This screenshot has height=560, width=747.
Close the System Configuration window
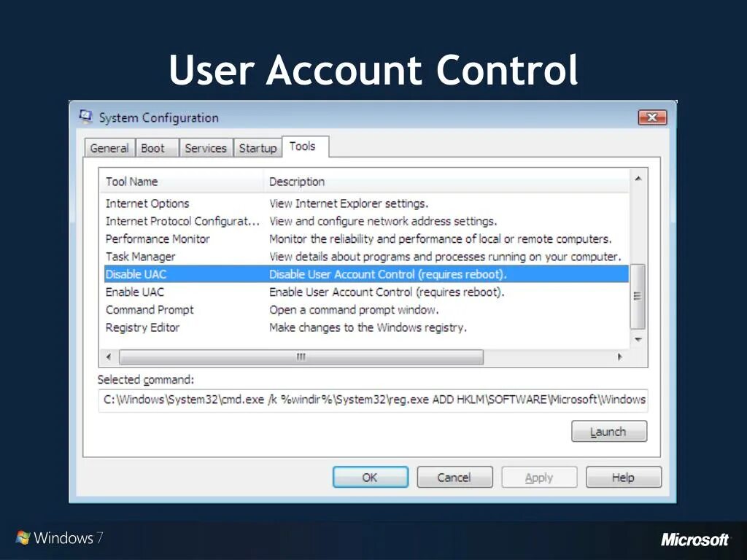coord(652,117)
